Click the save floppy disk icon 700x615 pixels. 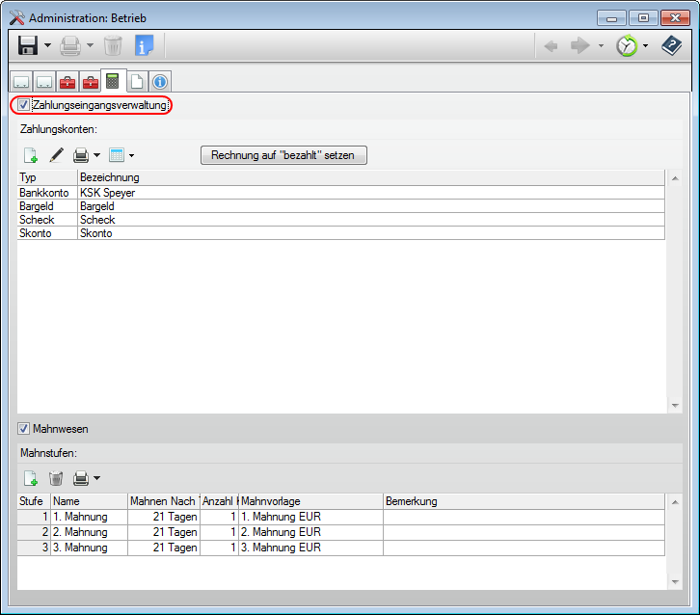click(x=28, y=45)
